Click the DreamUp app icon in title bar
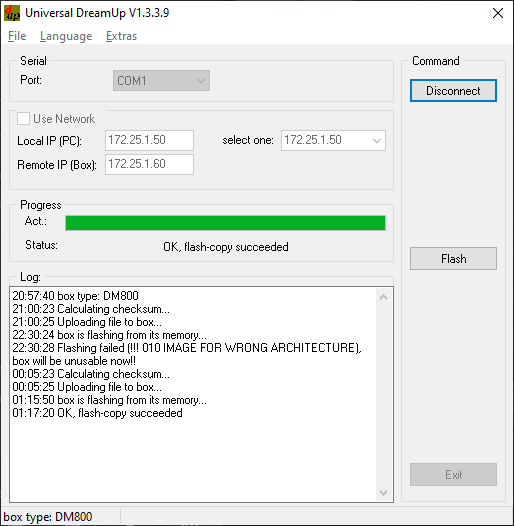Image resolution: width=514 pixels, height=526 pixels. tap(12, 13)
